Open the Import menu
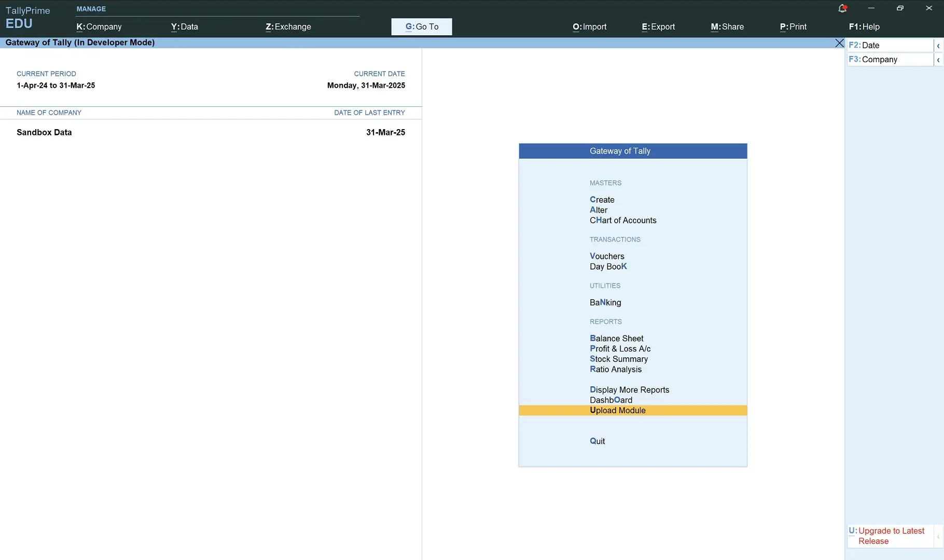This screenshot has height=560, width=944. pyautogui.click(x=589, y=27)
